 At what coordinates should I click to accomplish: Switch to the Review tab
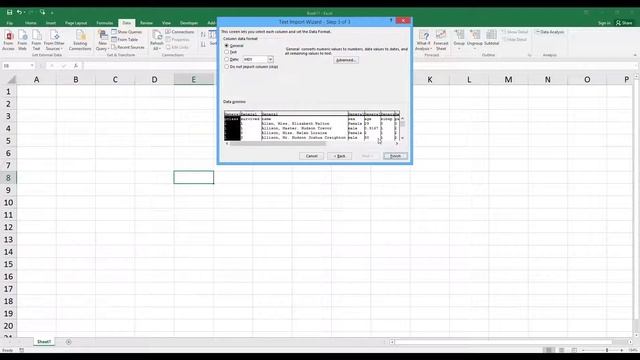146,23
